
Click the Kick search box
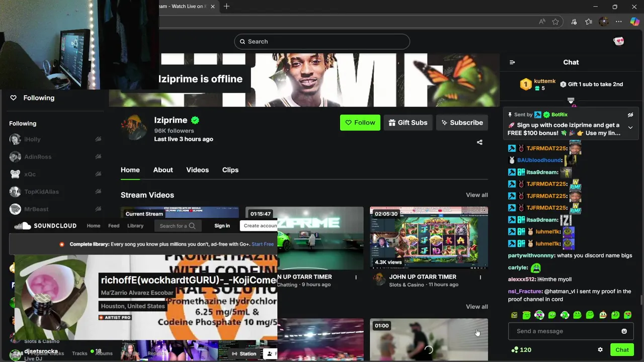322,41
